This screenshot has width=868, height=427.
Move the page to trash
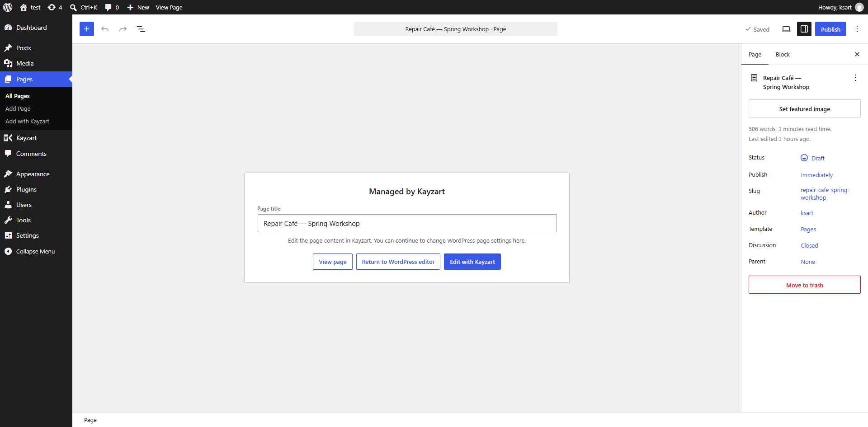[805, 285]
